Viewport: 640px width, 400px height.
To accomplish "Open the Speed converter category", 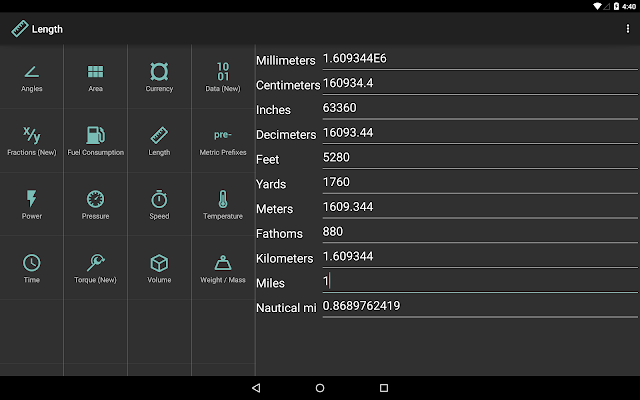I will tap(159, 204).
